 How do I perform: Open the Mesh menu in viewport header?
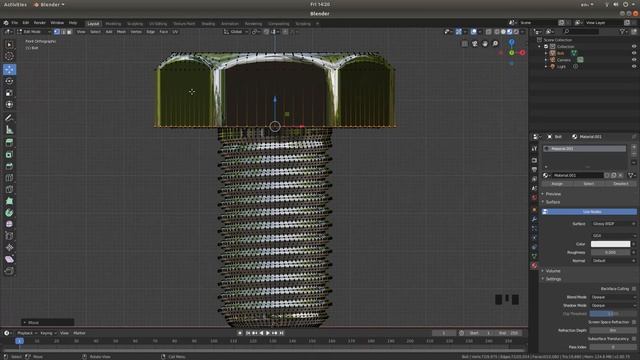(122, 31)
